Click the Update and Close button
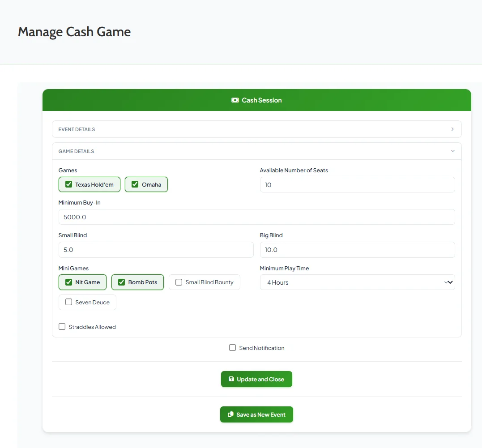This screenshot has height=448, width=482. coord(256,379)
